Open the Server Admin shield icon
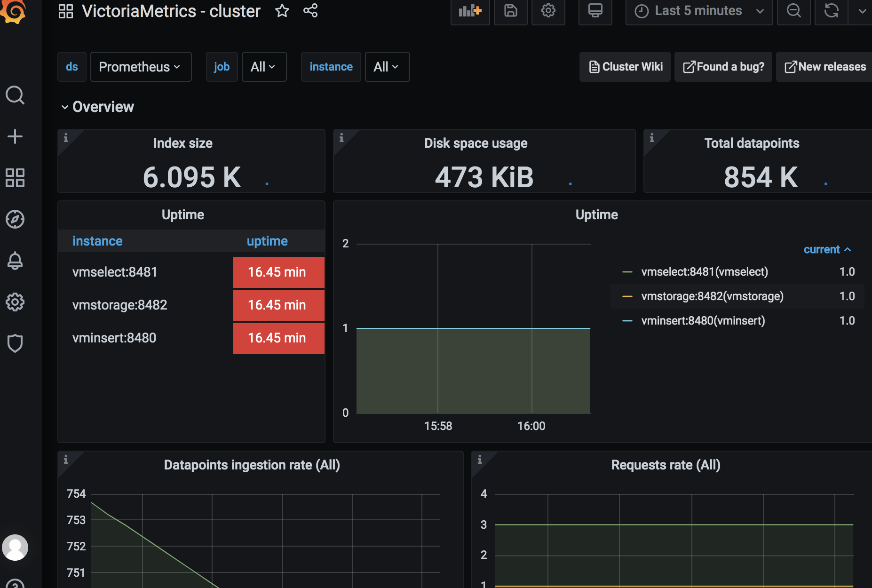Image resolution: width=872 pixels, height=588 pixels. 15,343
